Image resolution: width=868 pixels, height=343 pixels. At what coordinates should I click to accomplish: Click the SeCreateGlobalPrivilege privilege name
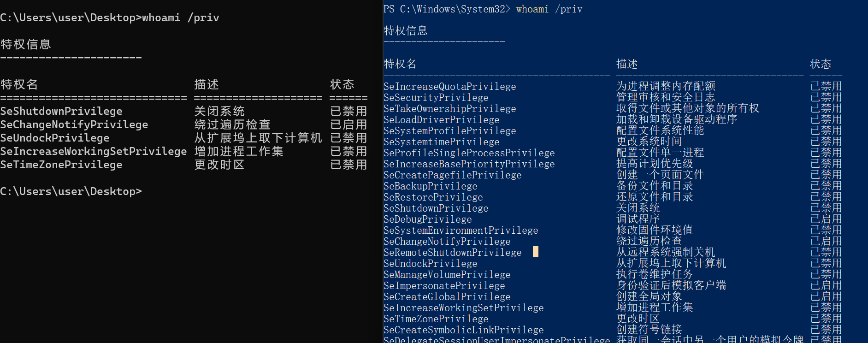pyautogui.click(x=447, y=297)
